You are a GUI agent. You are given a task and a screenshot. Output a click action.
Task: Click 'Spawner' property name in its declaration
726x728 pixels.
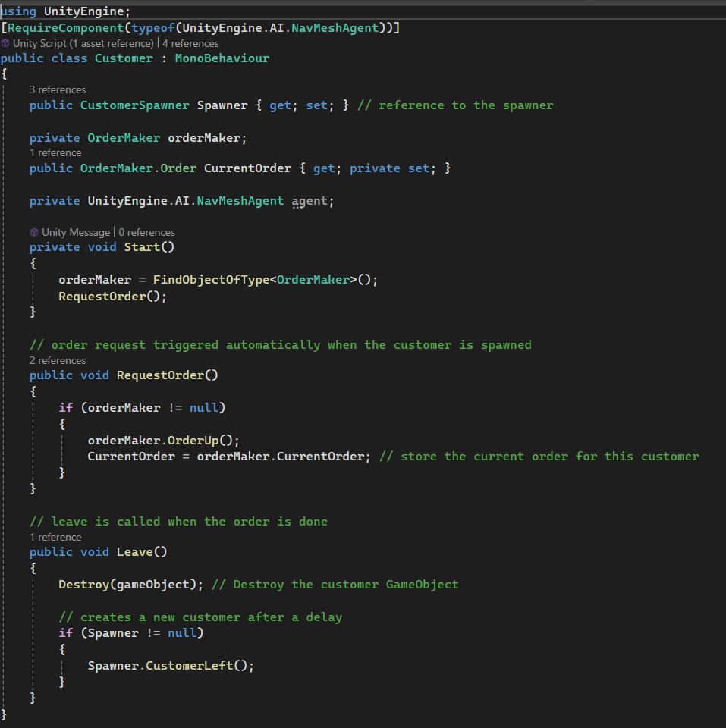pos(222,105)
